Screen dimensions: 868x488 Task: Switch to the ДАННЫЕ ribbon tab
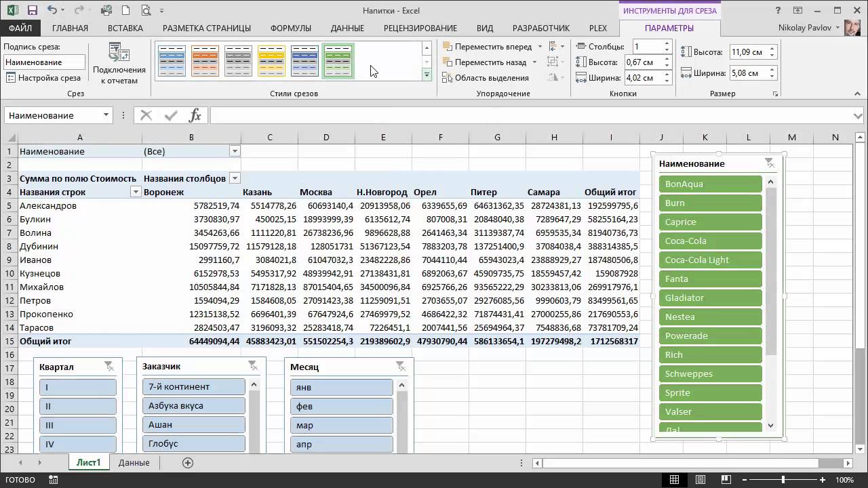click(347, 28)
